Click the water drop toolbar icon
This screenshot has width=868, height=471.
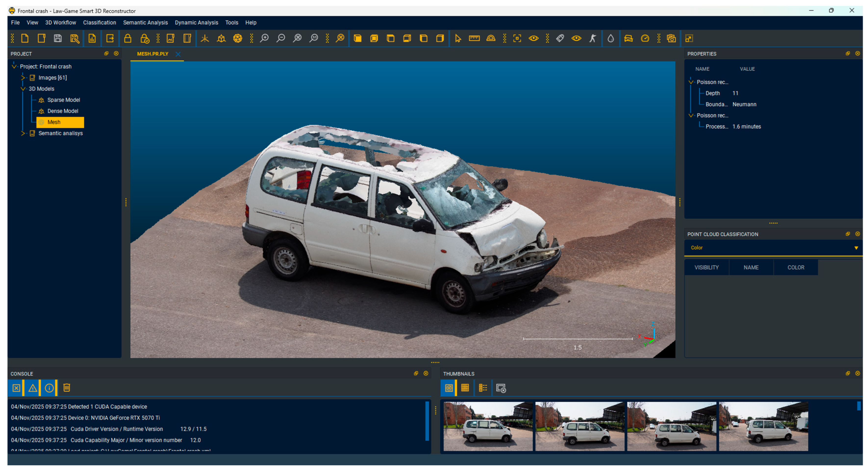coord(611,38)
